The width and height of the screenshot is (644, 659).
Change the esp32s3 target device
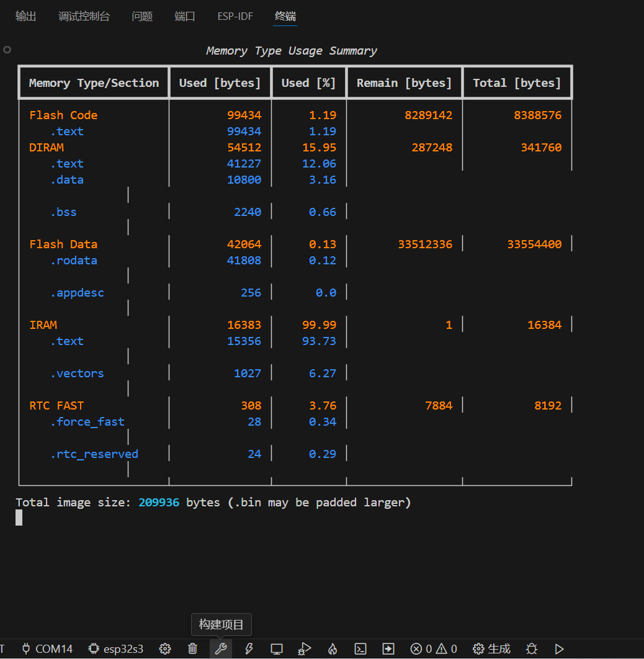116,649
